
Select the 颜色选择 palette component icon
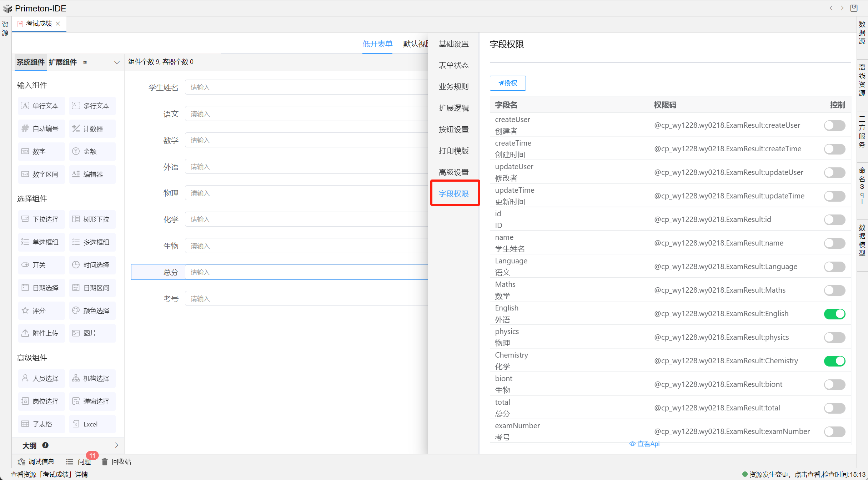[x=76, y=310]
